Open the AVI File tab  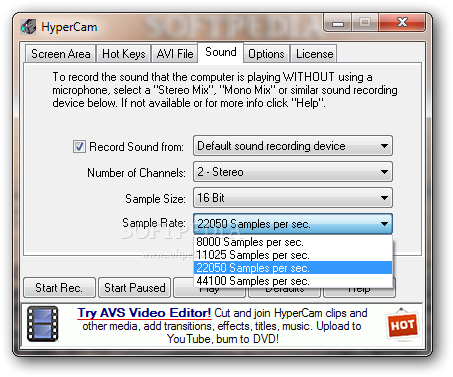pos(175,54)
